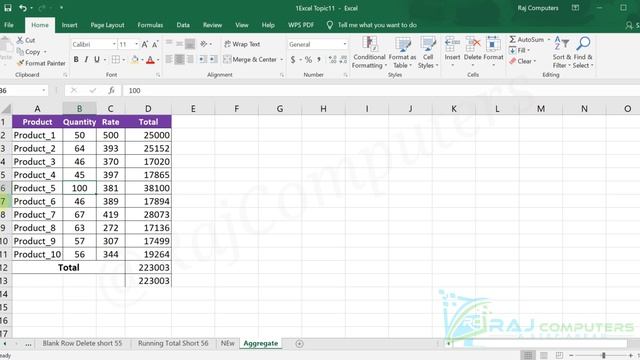Open the Clear dropdown
This screenshot has height=360, width=640.
(x=522, y=61)
